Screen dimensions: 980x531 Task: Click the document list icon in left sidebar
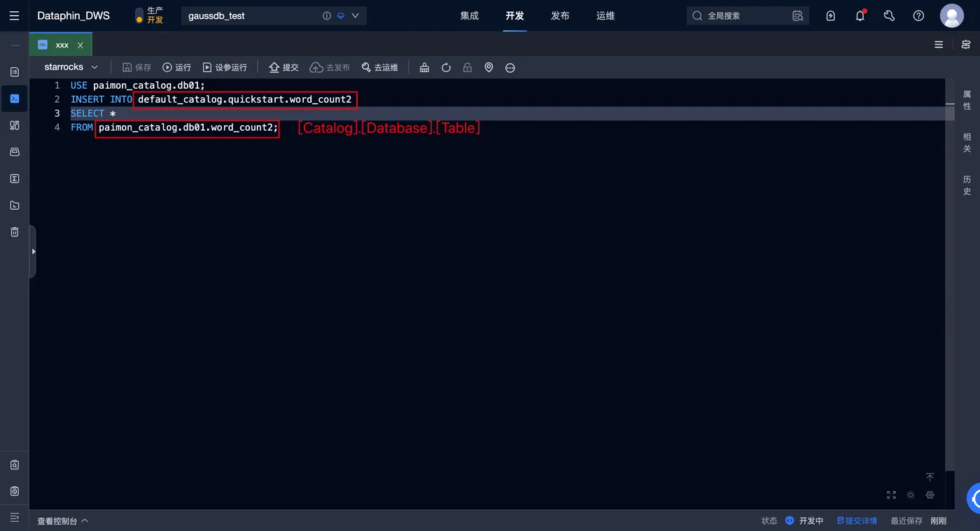pos(15,72)
